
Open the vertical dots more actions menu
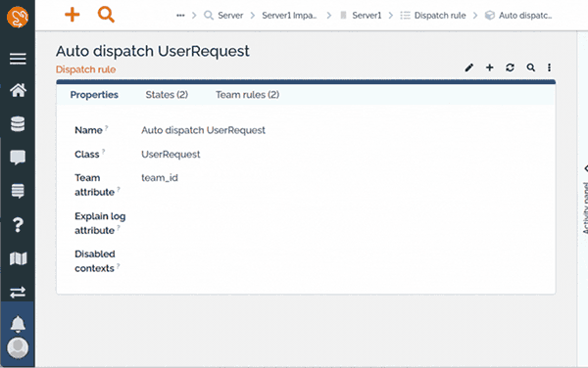pos(549,68)
